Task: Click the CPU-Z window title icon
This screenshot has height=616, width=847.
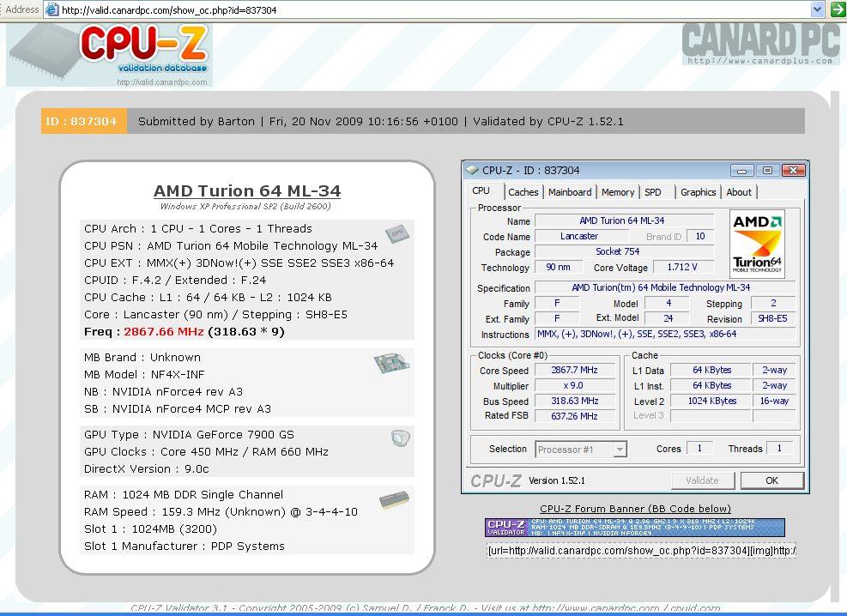Action: coord(472,170)
